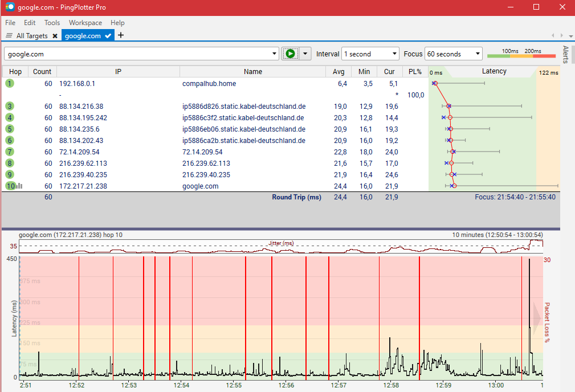The height and width of the screenshot is (392, 575).
Task: Click in the google.com target address field
Action: (x=137, y=54)
